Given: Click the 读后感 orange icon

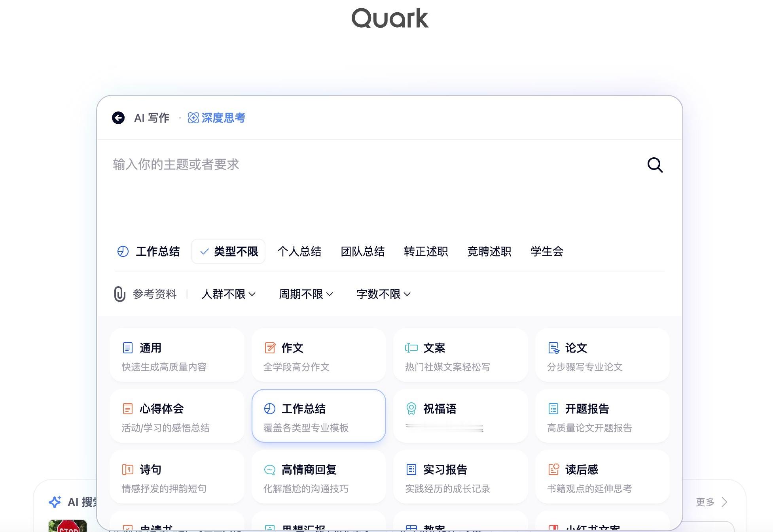Looking at the screenshot, I should tap(554, 470).
